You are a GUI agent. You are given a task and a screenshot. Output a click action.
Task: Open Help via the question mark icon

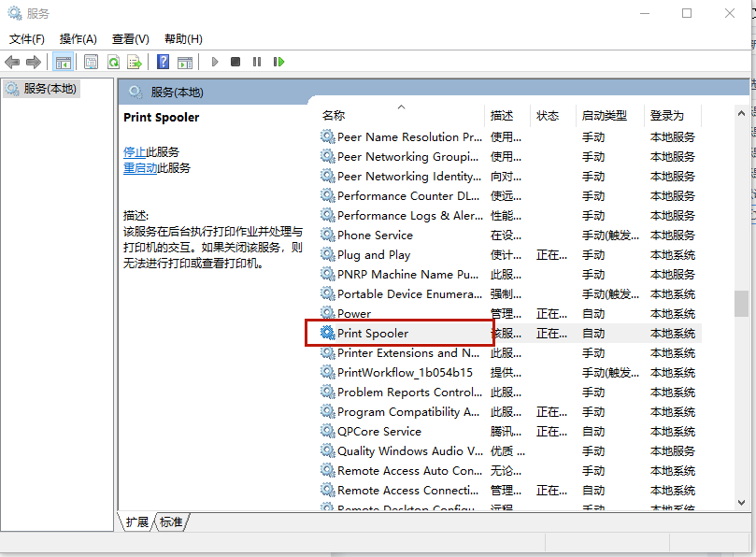click(x=164, y=62)
